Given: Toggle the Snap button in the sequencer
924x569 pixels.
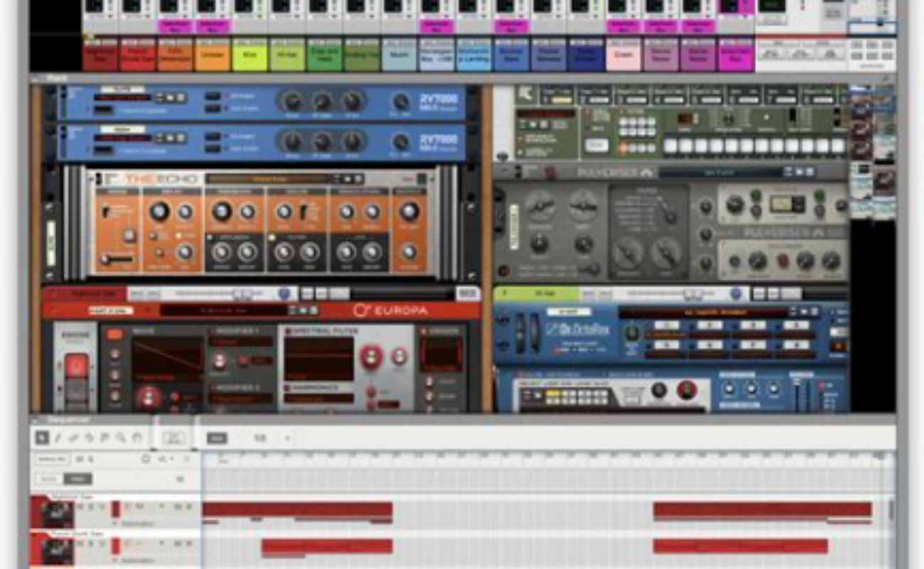Looking at the screenshot, I should pyautogui.click(x=217, y=438).
